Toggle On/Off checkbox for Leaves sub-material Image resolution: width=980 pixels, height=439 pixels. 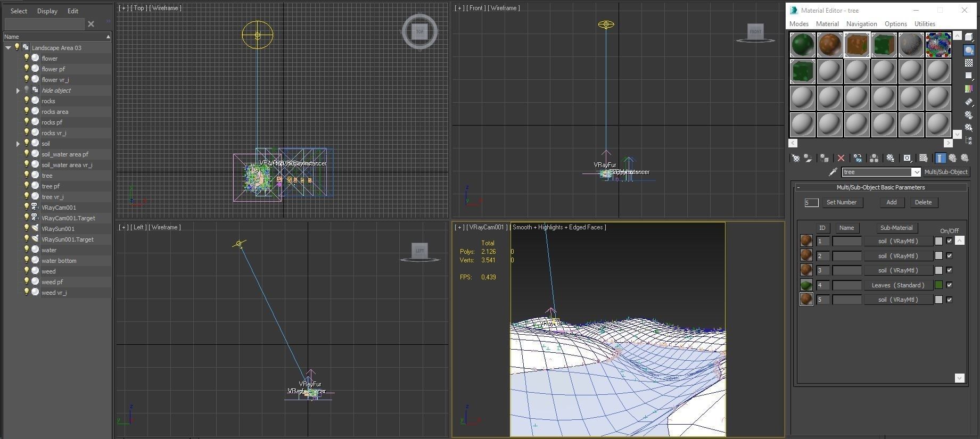click(949, 285)
